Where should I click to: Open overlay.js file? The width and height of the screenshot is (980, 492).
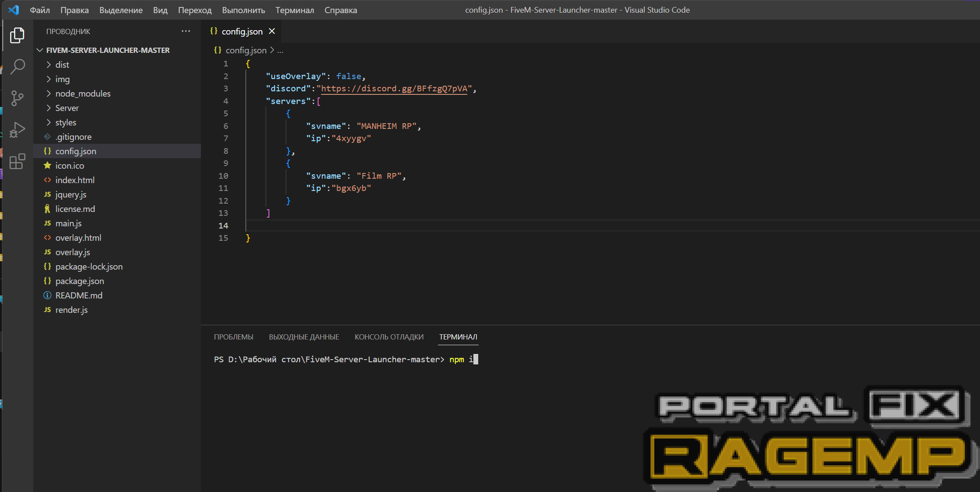tap(117, 252)
